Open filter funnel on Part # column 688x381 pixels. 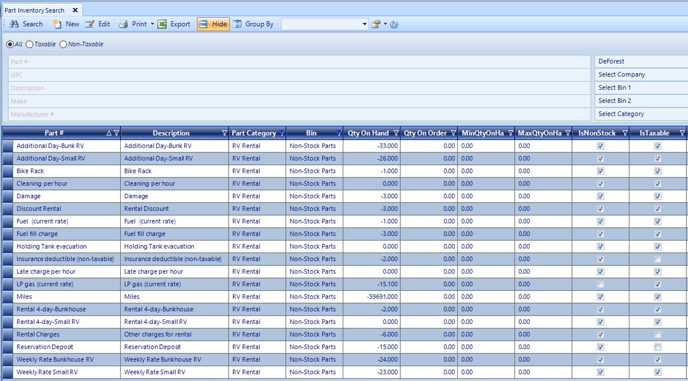pyautogui.click(x=116, y=133)
